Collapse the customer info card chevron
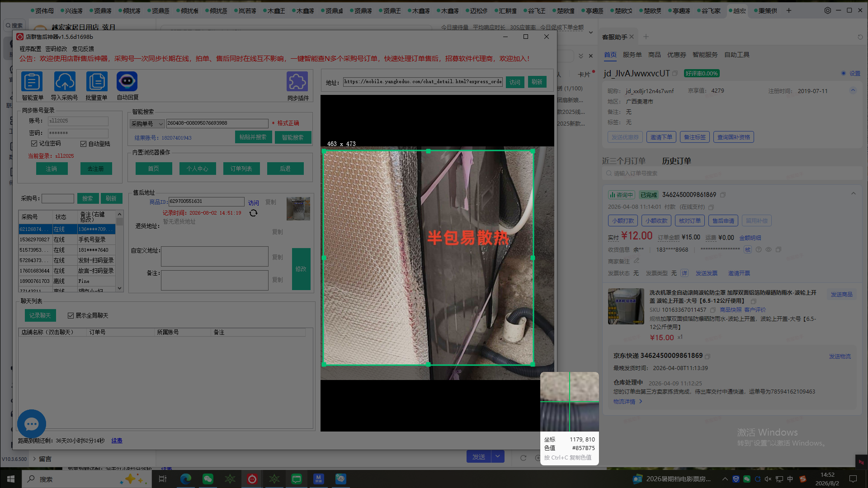The image size is (868, 488). (x=853, y=90)
